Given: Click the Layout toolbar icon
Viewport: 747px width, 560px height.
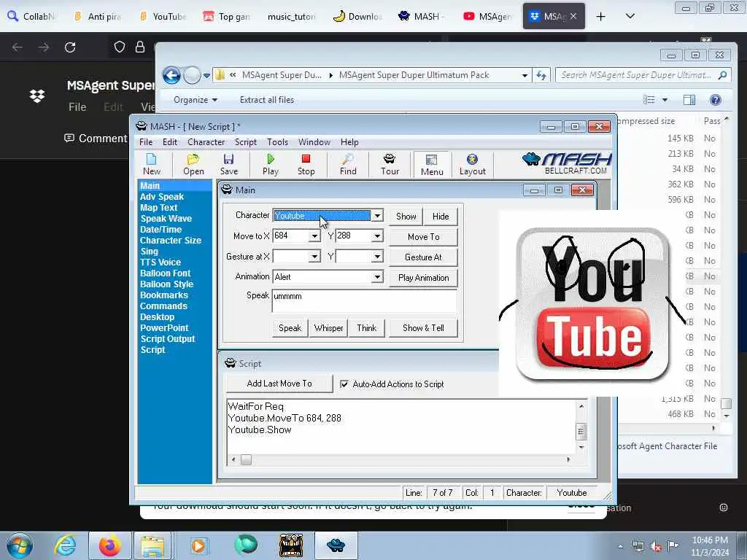Looking at the screenshot, I should click(472, 164).
